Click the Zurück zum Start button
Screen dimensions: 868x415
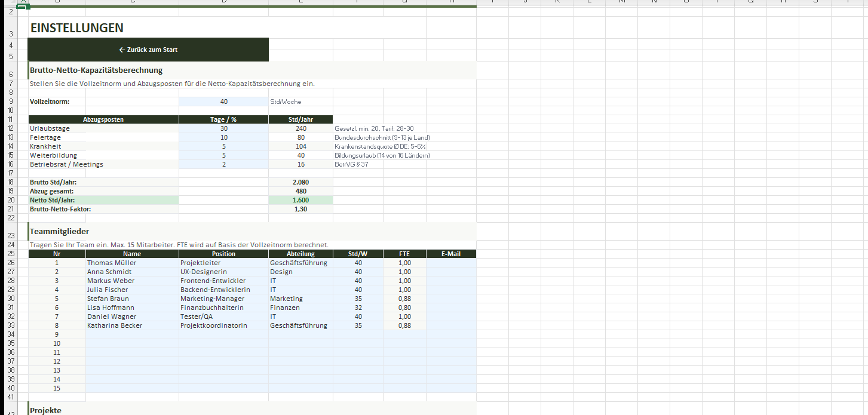[148, 50]
